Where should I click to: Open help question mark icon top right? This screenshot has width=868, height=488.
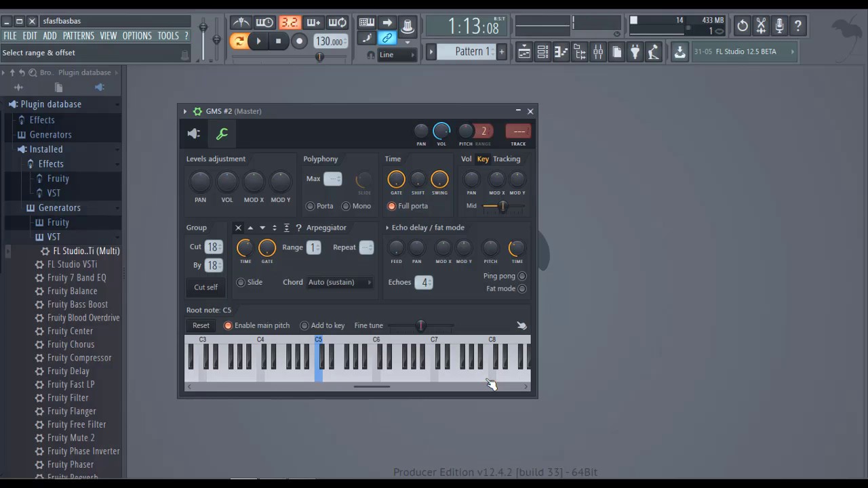[x=798, y=26]
